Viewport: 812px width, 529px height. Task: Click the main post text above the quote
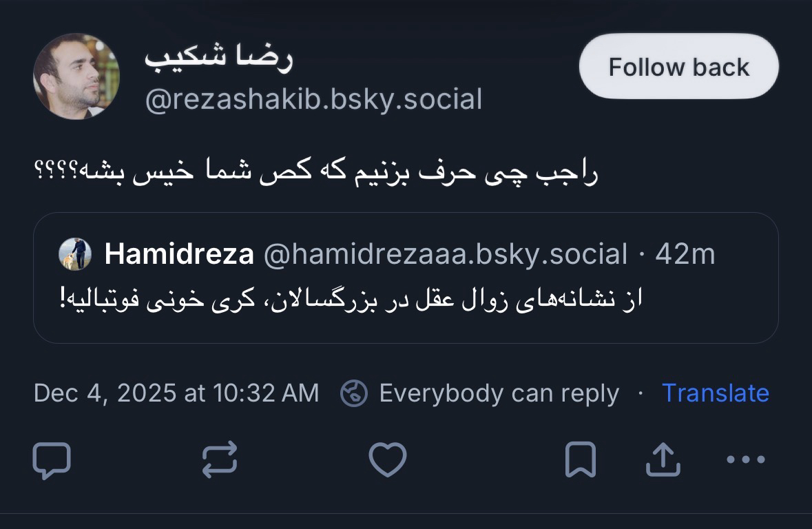pyautogui.click(x=316, y=172)
